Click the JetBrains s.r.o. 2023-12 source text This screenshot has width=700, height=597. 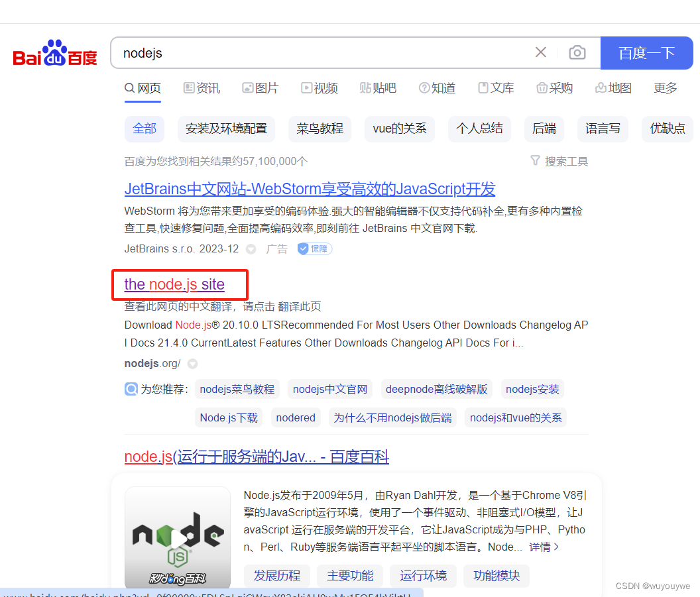181,249
